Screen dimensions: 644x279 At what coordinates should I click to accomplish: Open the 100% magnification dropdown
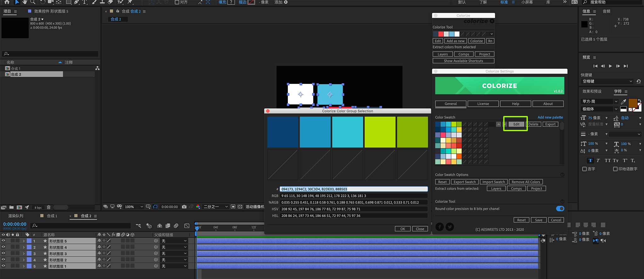click(134, 207)
